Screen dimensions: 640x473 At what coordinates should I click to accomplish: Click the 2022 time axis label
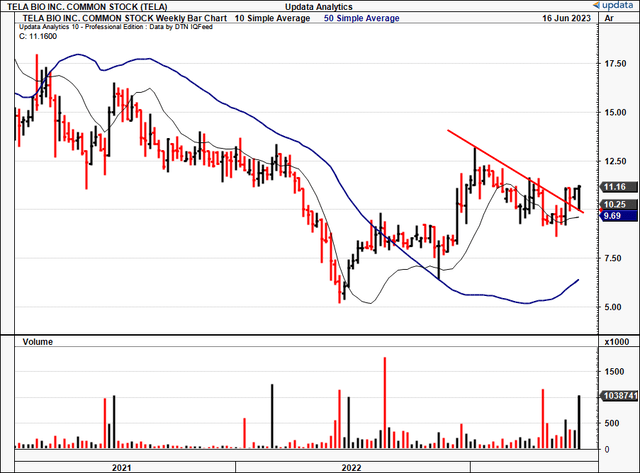(x=351, y=468)
